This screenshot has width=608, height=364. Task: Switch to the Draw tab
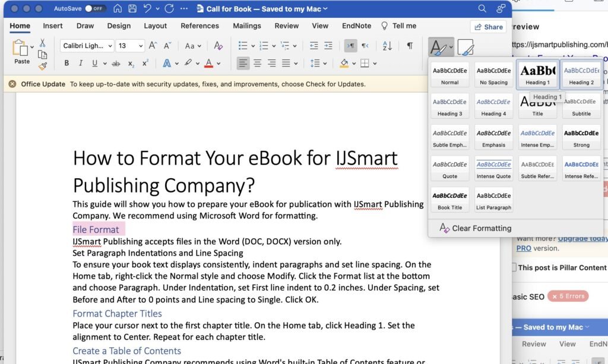pyautogui.click(x=85, y=26)
